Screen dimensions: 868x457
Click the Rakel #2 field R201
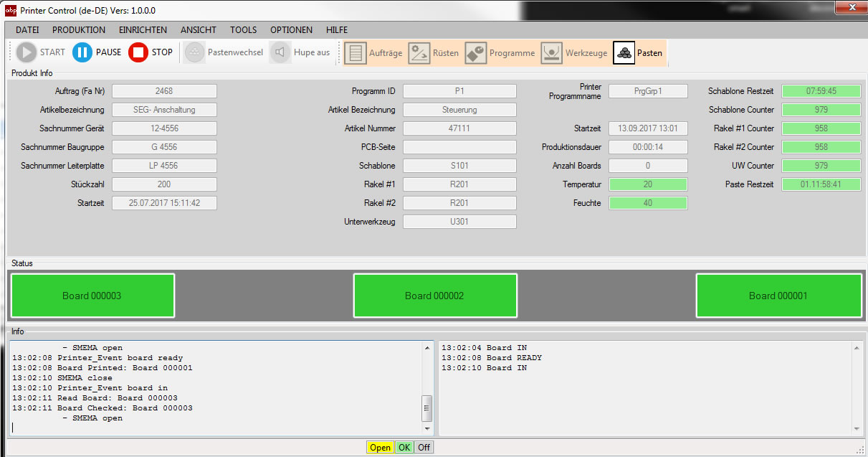459,203
